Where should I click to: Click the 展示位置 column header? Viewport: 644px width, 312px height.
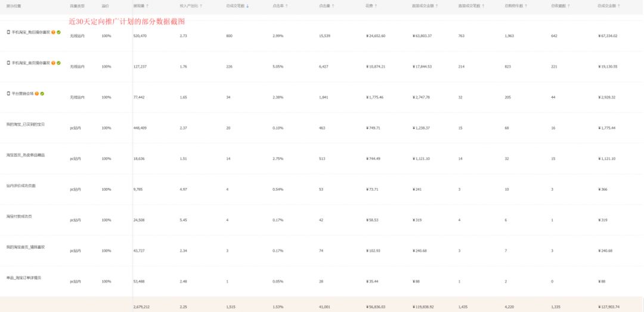[x=14, y=6]
